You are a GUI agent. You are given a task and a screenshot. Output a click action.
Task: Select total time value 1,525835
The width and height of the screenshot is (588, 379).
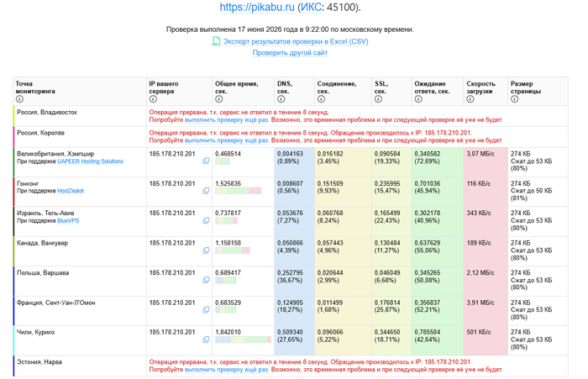coord(228,183)
